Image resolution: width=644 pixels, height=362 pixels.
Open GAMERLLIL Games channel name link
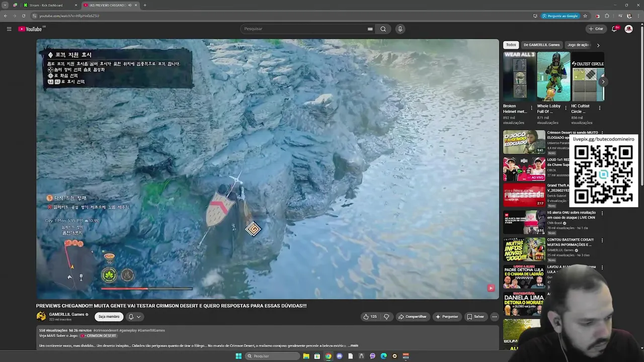coord(66,314)
